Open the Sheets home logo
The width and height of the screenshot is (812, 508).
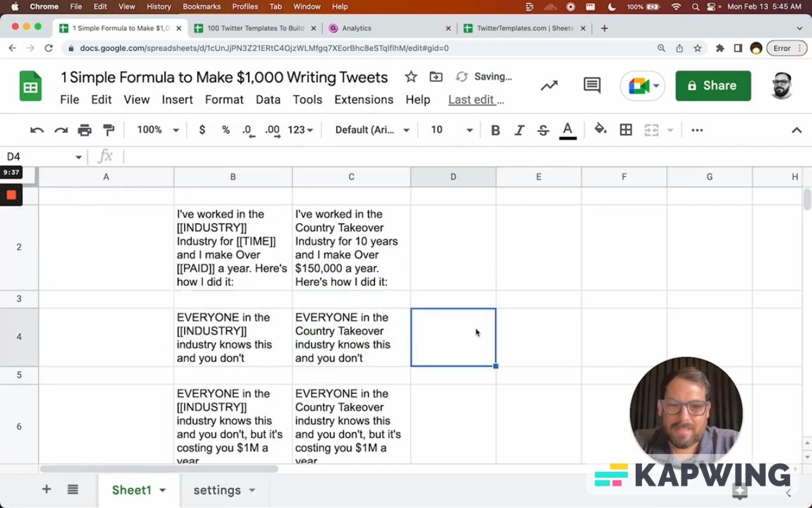click(x=30, y=86)
